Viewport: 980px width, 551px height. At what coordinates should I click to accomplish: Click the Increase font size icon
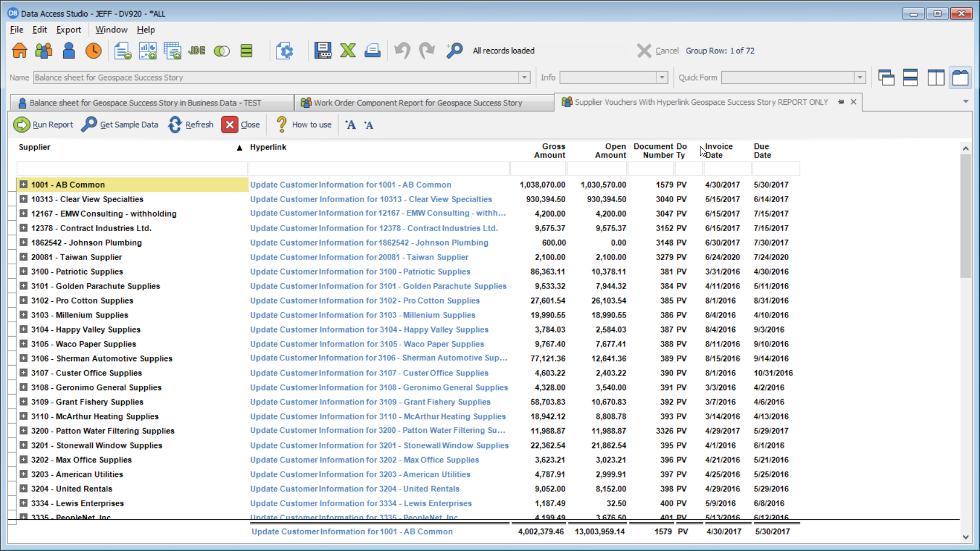(x=350, y=125)
